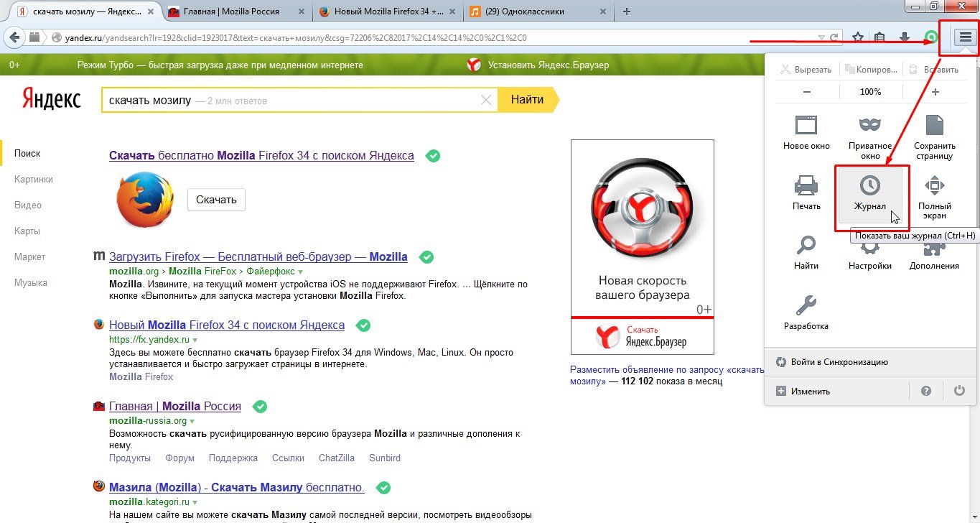Open Главная | Mozilla Россия result link

point(175,406)
